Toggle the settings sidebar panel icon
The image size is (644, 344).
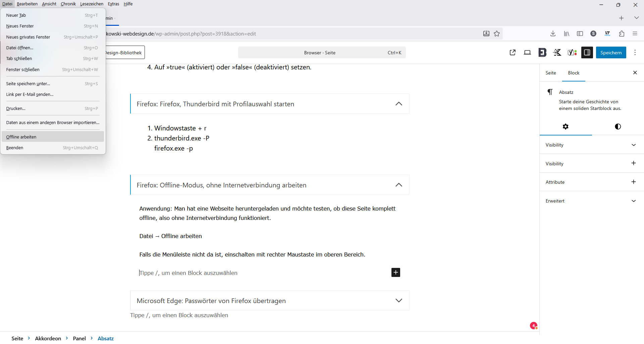click(587, 53)
